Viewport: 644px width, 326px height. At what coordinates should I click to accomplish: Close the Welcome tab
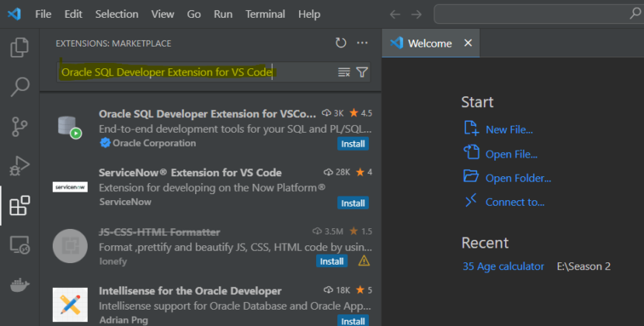(468, 43)
